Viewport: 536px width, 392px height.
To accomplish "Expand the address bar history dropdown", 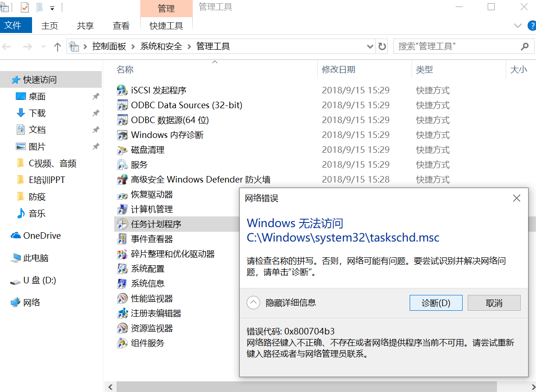I will (x=370, y=46).
